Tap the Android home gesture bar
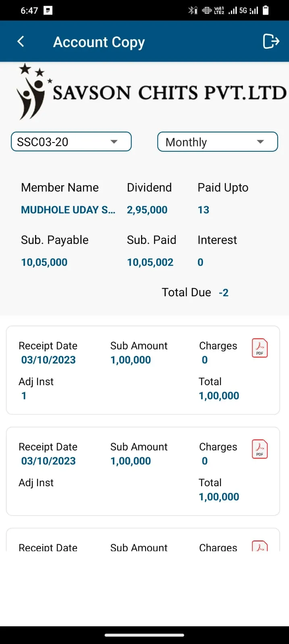 [x=144, y=635]
